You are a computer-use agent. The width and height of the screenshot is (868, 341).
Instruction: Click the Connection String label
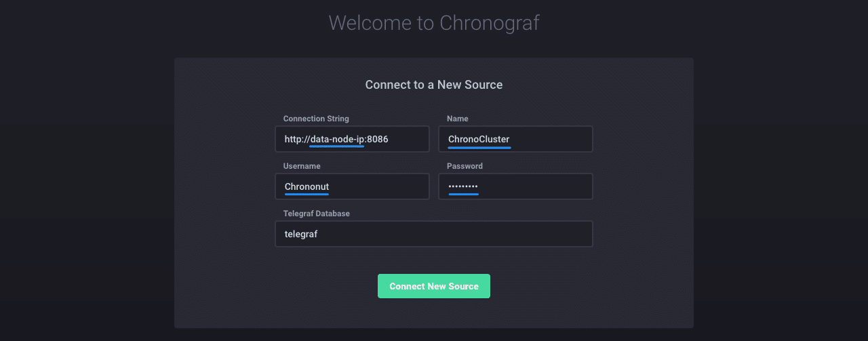pyautogui.click(x=316, y=119)
